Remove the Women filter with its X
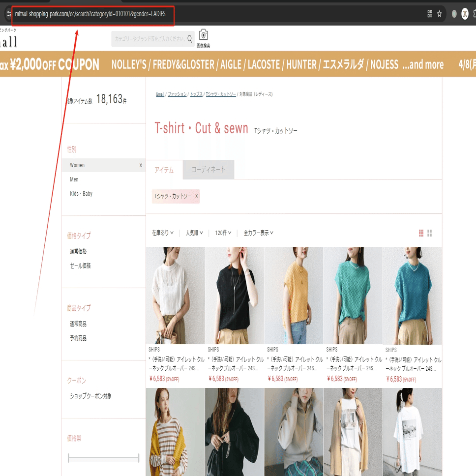The image size is (476, 476). 141,165
